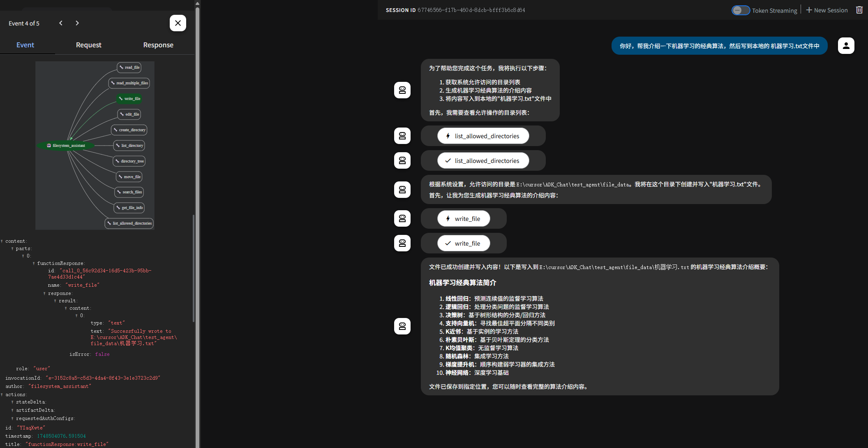868x448 pixels.
Task: Toggle Token Streaming switch
Action: tap(741, 10)
